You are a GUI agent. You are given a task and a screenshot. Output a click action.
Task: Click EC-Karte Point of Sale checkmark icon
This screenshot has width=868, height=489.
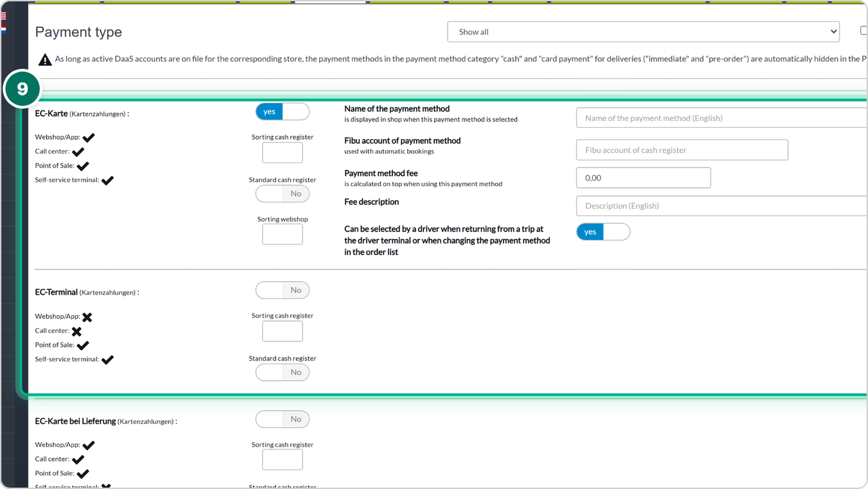(x=83, y=166)
